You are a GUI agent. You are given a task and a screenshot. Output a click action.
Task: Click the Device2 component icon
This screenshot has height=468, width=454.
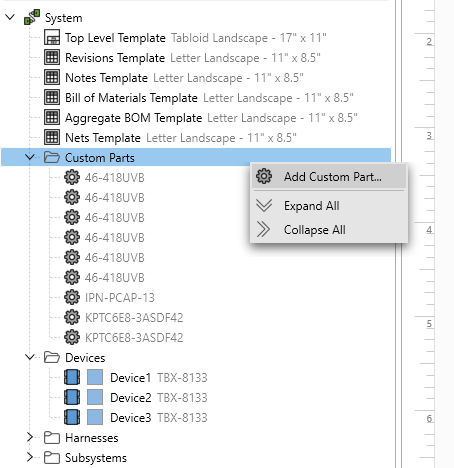72,398
